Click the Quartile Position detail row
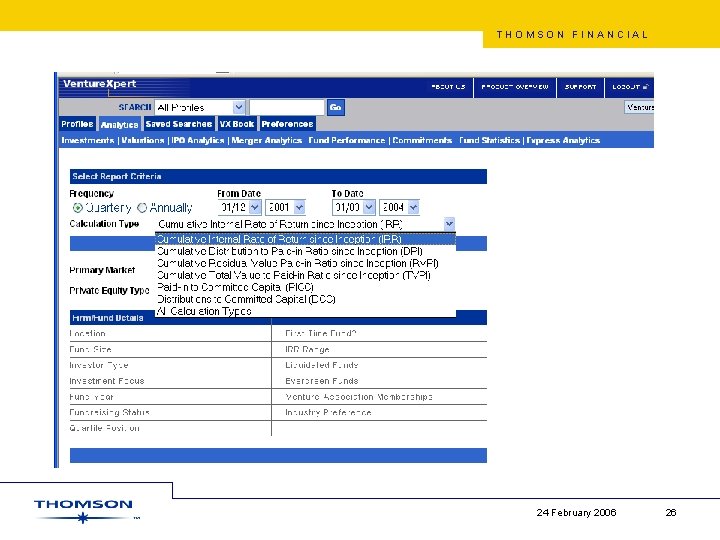 (170, 428)
